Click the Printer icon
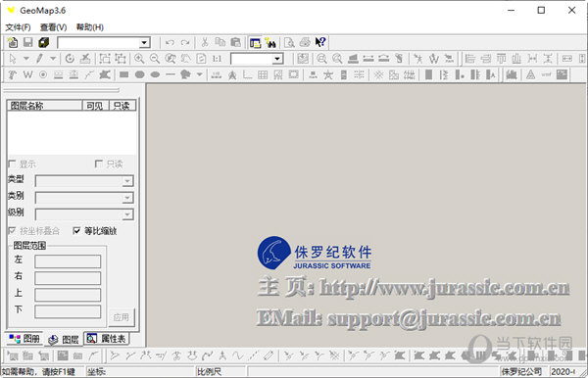The image size is (588, 378). tap(305, 43)
